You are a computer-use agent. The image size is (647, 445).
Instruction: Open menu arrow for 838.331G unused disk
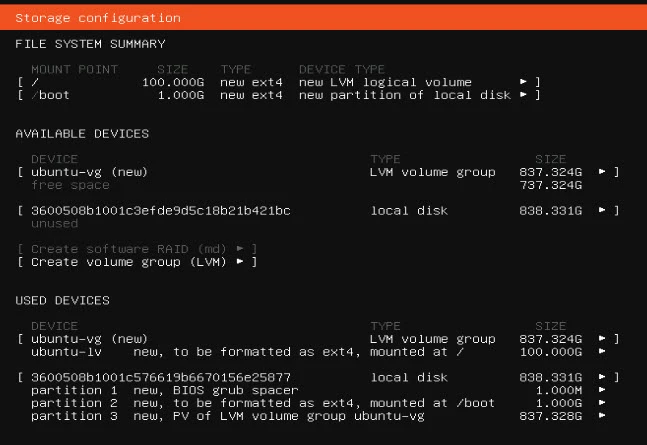602,211
